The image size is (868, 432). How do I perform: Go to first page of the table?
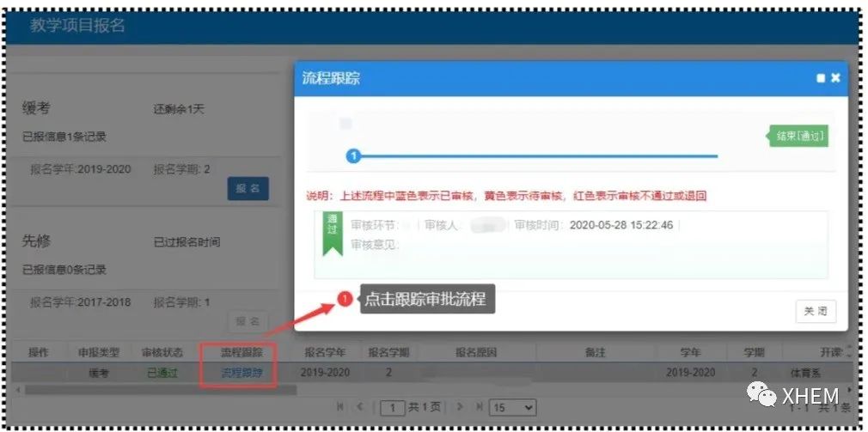340,406
